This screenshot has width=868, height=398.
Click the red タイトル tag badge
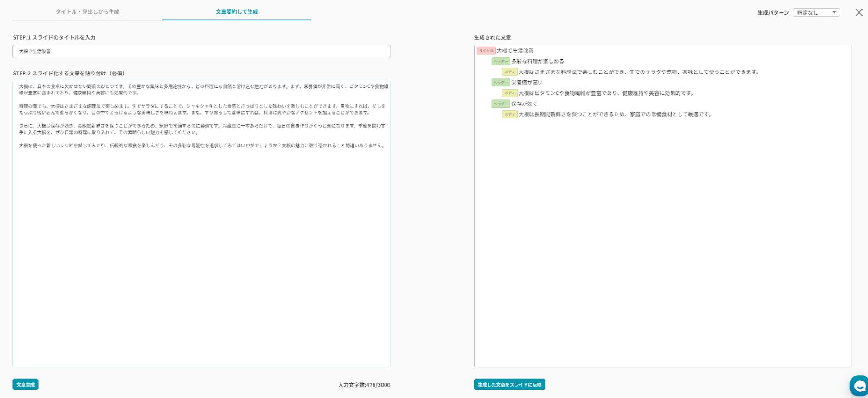(486, 50)
